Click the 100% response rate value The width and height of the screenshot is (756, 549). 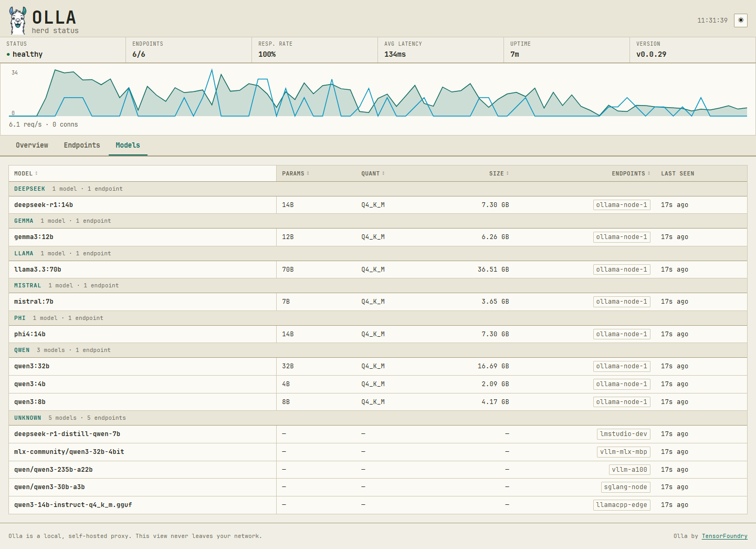(x=267, y=54)
